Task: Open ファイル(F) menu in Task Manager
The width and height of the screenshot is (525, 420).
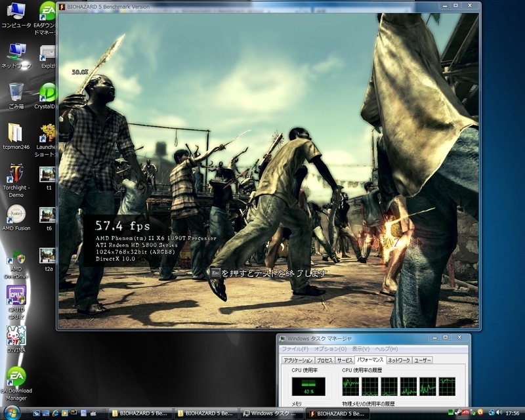Action: click(295, 349)
